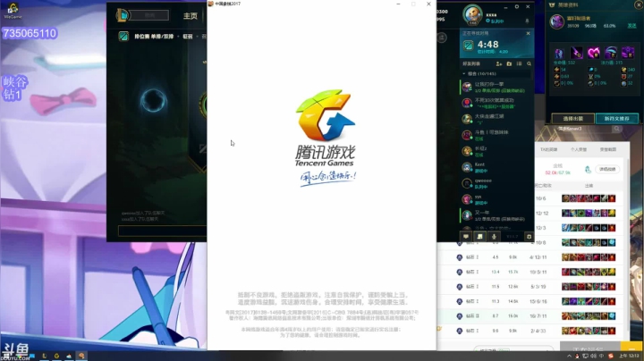Select friend yyx

click(496, 199)
